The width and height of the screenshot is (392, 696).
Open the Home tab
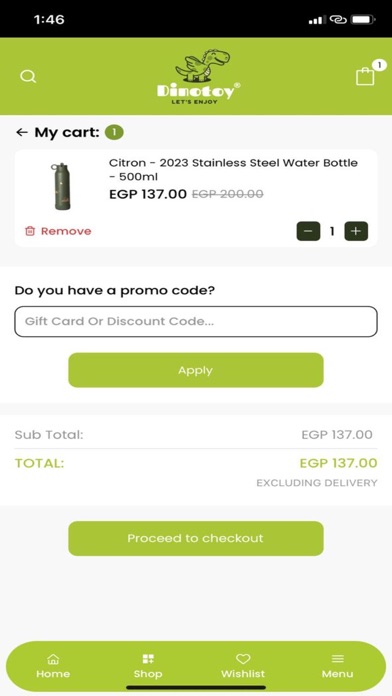53,666
